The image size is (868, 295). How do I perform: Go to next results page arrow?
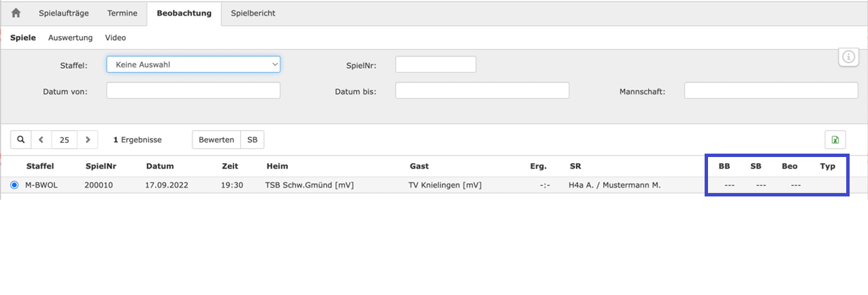pos(88,139)
